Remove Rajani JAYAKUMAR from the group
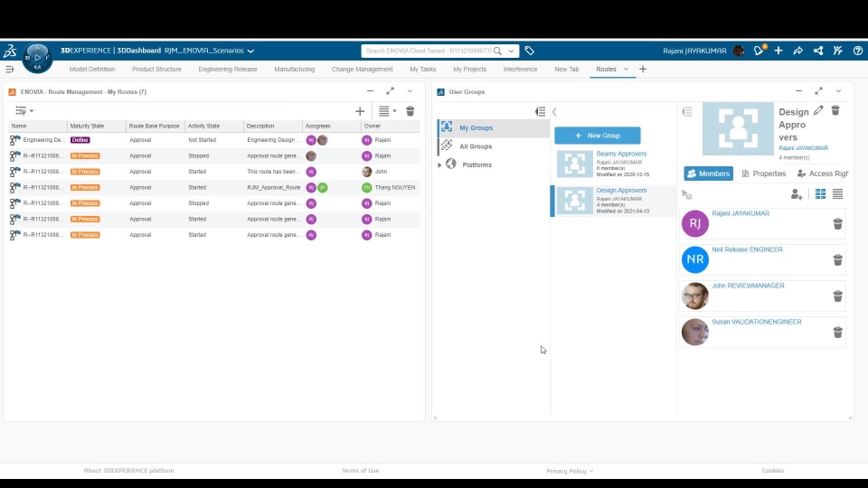 point(837,223)
